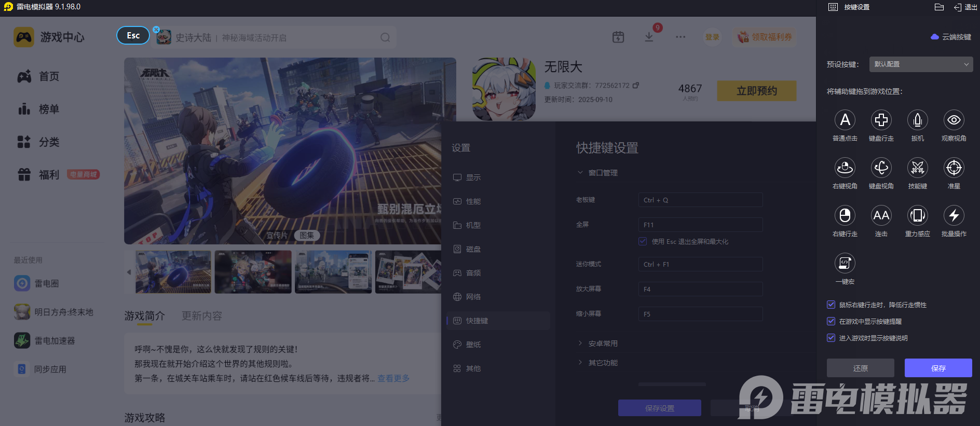The width and height of the screenshot is (980, 426).
Task: Toggle 鼠标右键行走时，降低行走惯性 checkbox
Action: (831, 305)
